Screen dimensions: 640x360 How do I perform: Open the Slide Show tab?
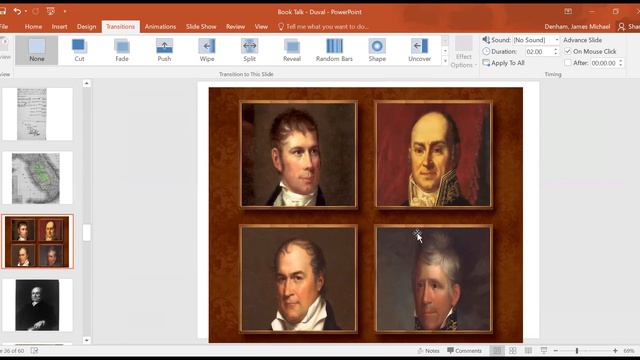coord(201,27)
